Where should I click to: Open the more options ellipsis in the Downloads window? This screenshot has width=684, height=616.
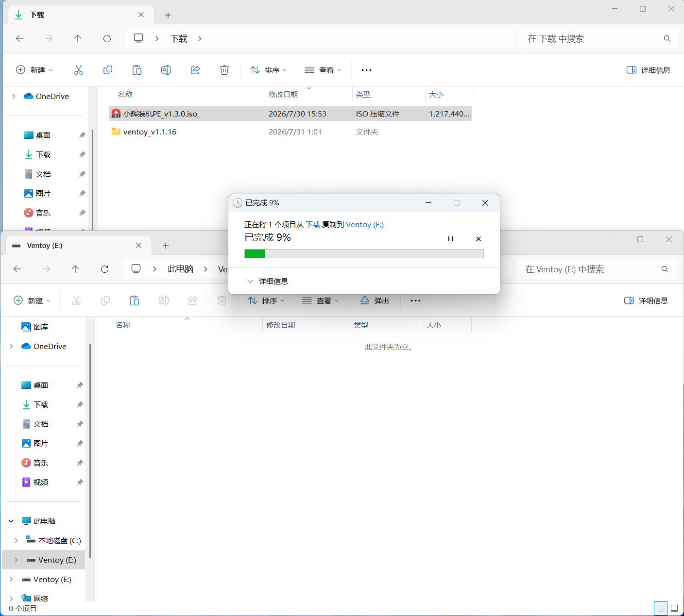(x=366, y=70)
